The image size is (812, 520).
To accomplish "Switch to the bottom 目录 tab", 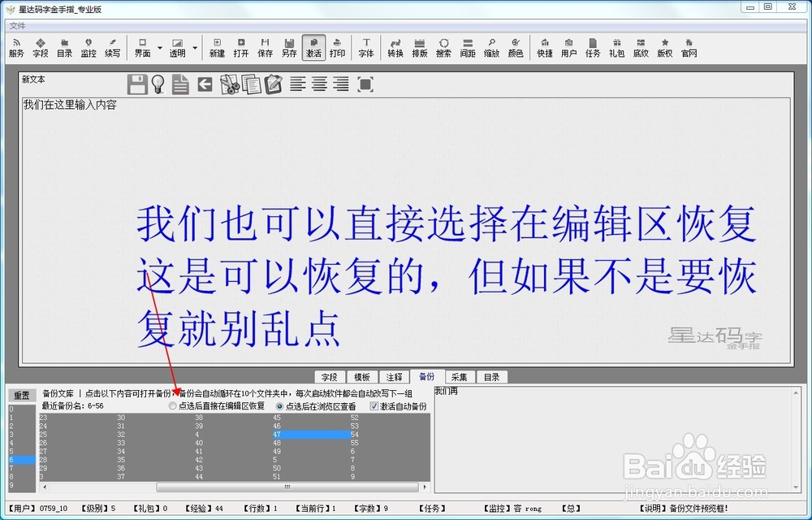I will tap(491, 377).
